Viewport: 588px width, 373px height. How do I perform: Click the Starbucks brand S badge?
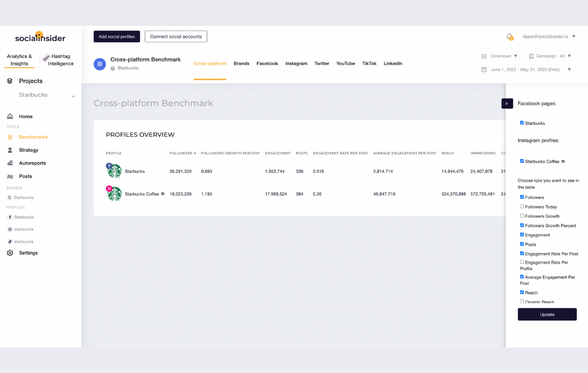coord(9,198)
